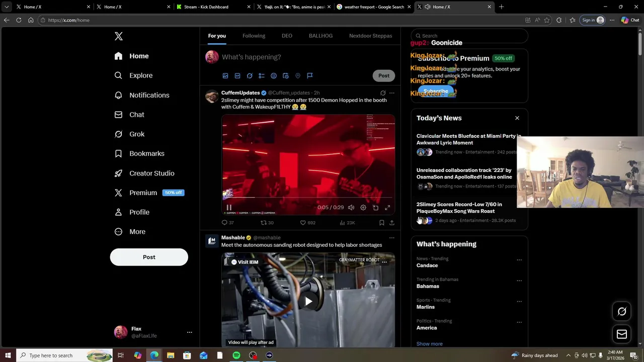Switch to the DEO tab
Screen dimensions: 644x362
pos(287,36)
